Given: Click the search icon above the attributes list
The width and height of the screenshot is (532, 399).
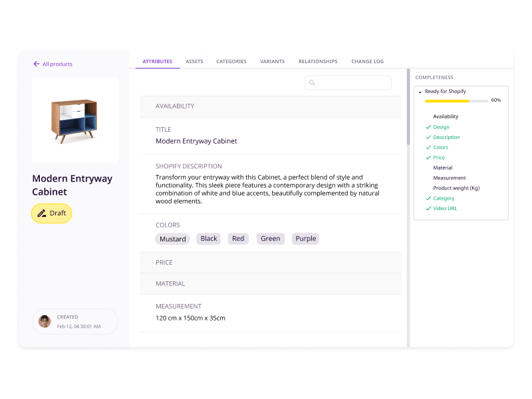Looking at the screenshot, I should tap(312, 82).
